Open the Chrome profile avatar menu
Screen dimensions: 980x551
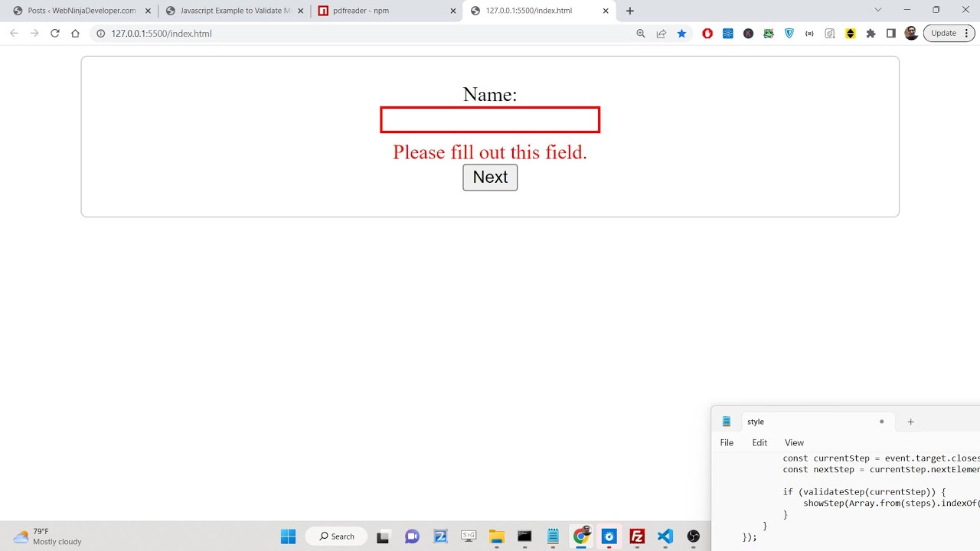[x=911, y=34]
